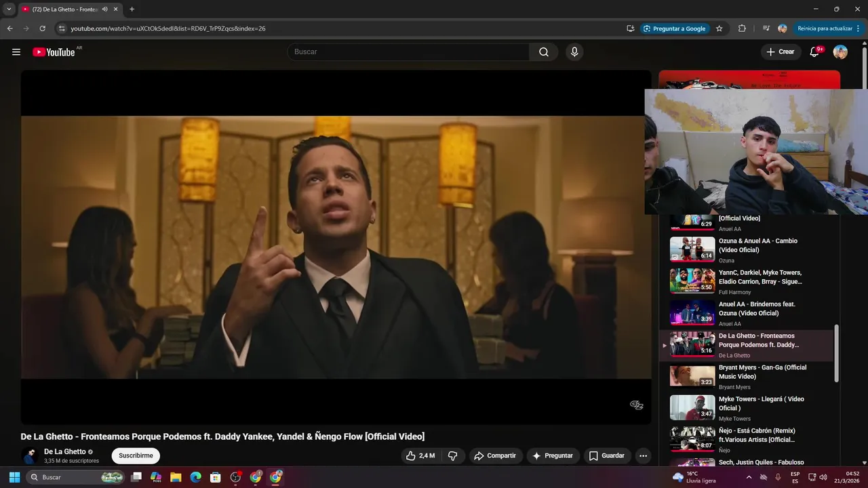Viewport: 868px width, 488px height.
Task: Select Ñejo - Está Cabrón (Remix) item
Action: 746,440
